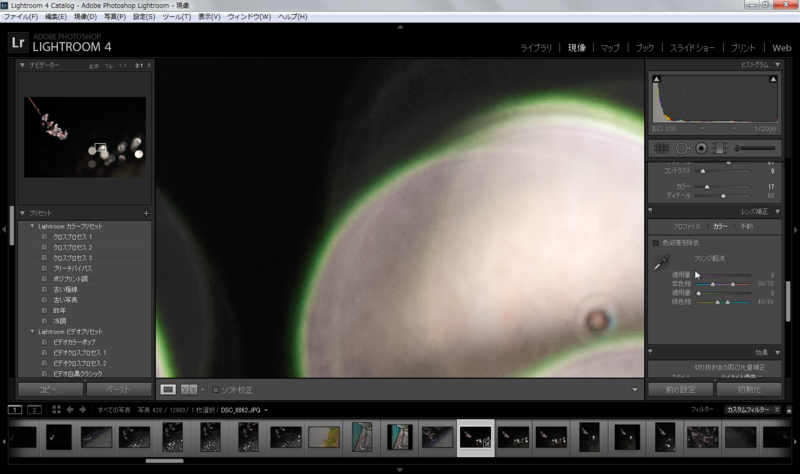Image resolution: width=800 pixels, height=474 pixels.
Task: Toggle the レンズ補正 panel on/off switch
Action: tap(651, 211)
